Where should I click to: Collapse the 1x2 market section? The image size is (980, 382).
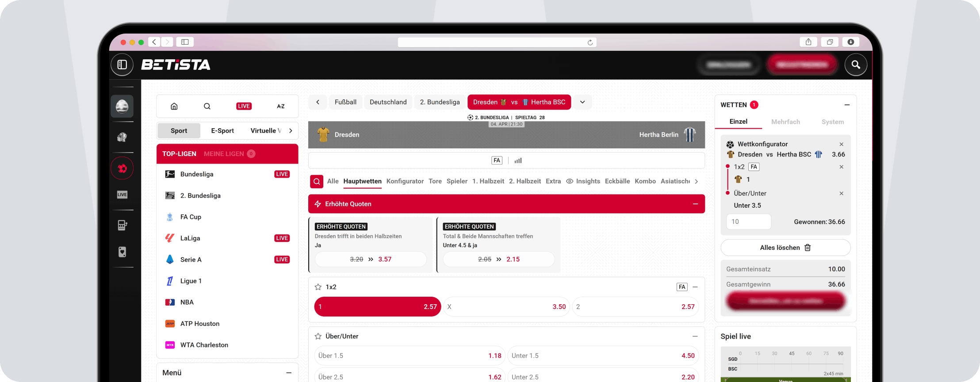pyautogui.click(x=695, y=287)
